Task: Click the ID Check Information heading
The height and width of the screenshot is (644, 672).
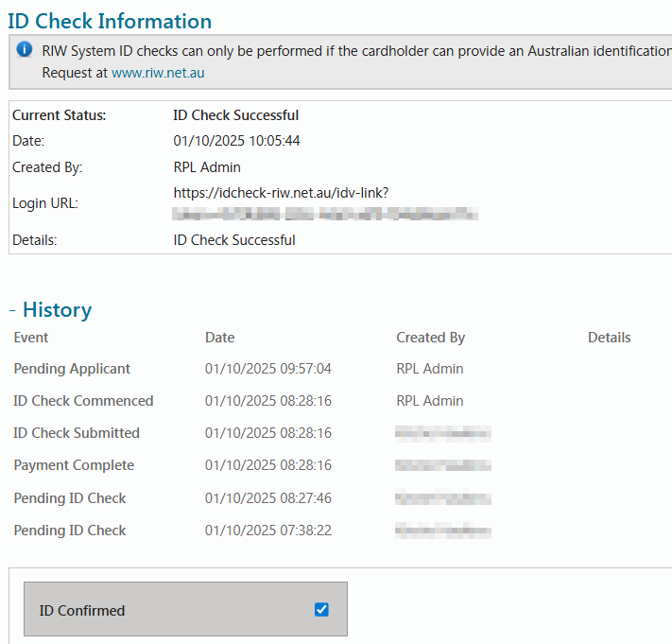Action: [110, 21]
